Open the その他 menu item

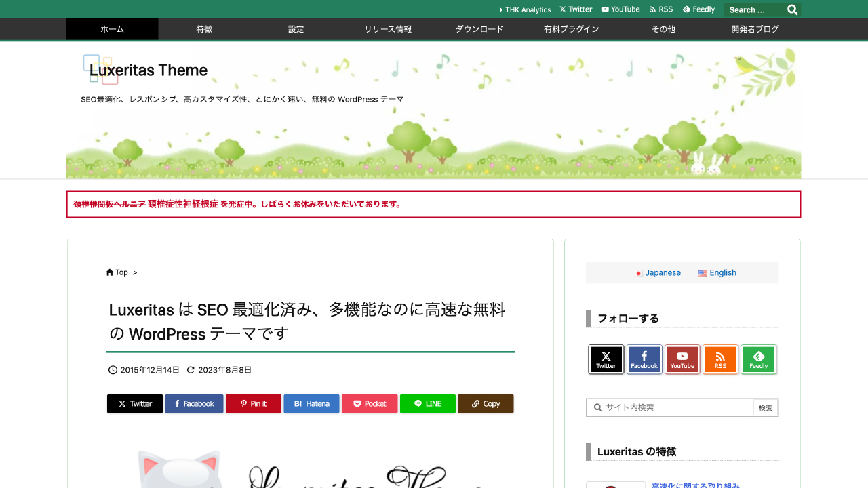click(x=663, y=29)
